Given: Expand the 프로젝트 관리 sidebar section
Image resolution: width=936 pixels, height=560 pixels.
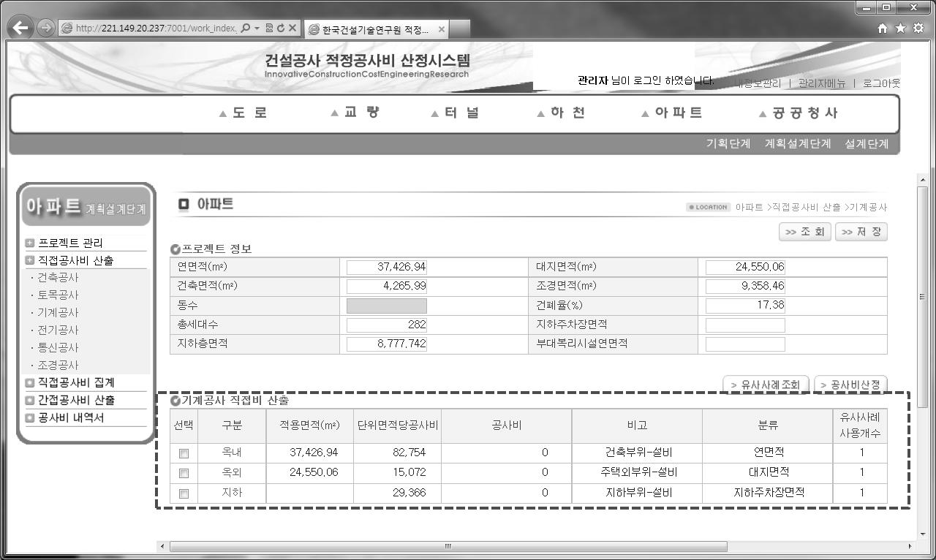Looking at the screenshot, I should (30, 243).
